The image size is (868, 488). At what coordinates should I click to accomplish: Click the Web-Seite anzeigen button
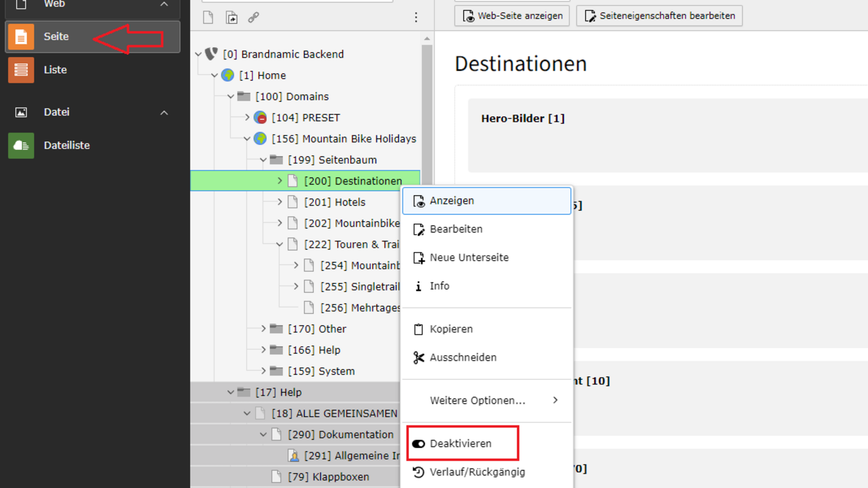(512, 16)
